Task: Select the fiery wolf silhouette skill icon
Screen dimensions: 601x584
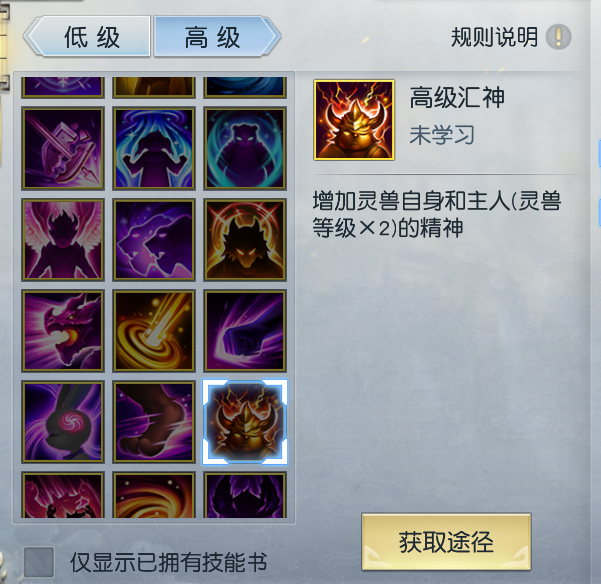Action: (245, 240)
